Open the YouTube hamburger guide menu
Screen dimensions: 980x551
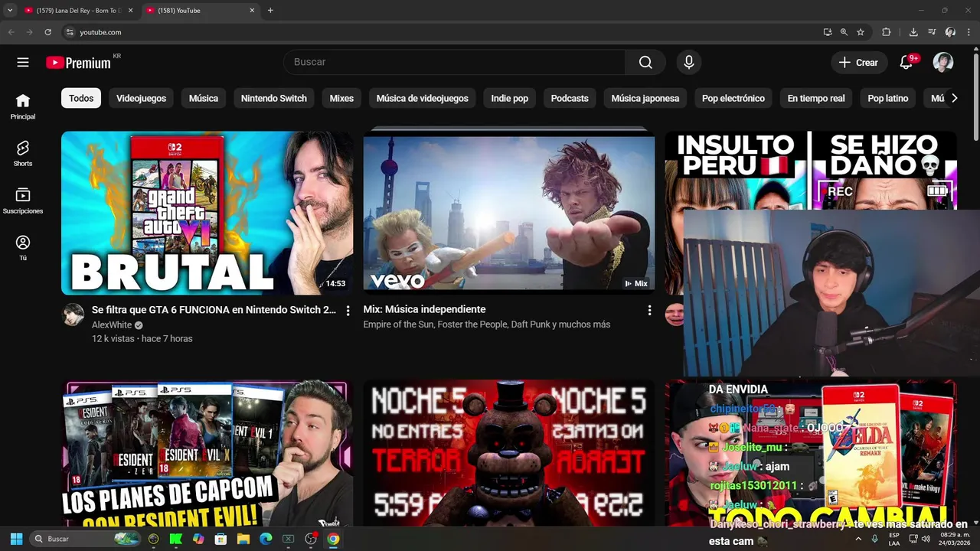(23, 63)
